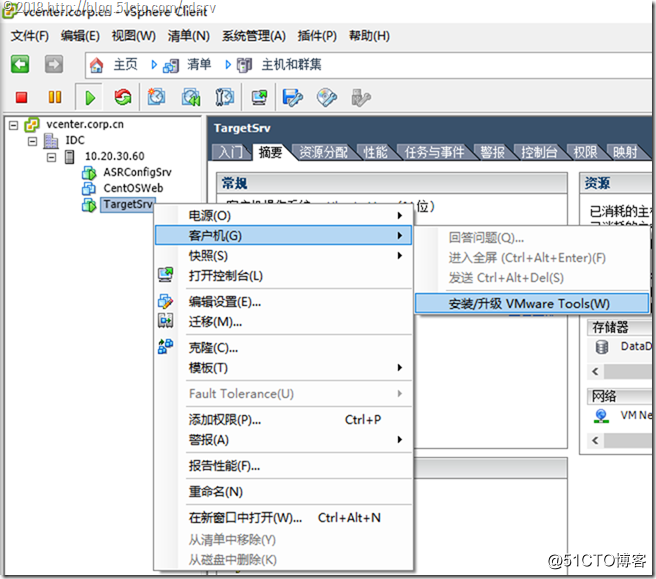Click the 主机和群集 breadcrumb icon
This screenshot has height=579, width=656.
coord(244,65)
